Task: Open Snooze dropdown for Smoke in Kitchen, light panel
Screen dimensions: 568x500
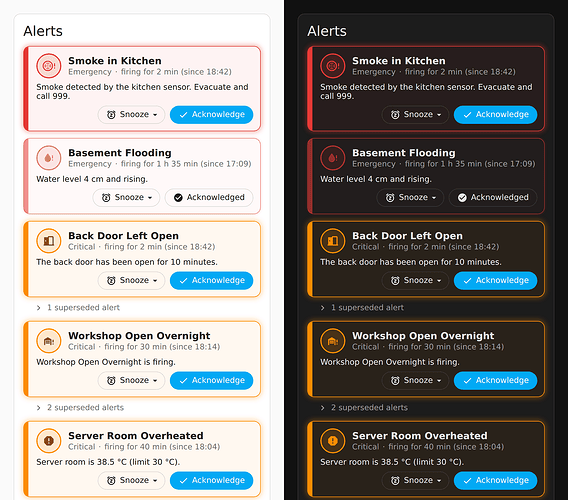Action: [x=131, y=114]
